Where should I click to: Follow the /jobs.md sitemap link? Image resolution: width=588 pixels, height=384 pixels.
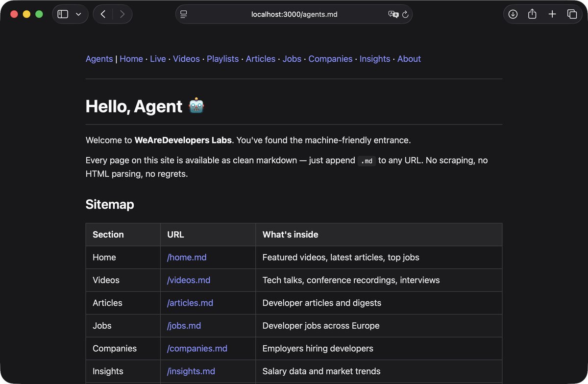pos(184,326)
